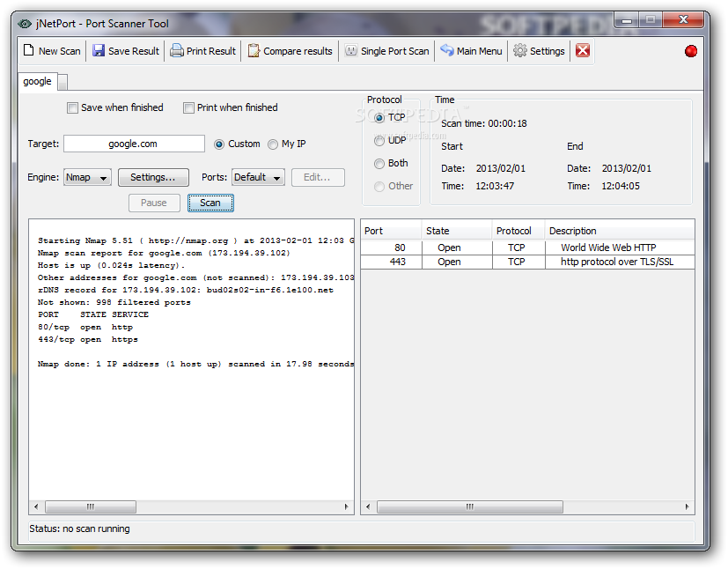Click the results table horizontal scrollbar thumb
The width and height of the screenshot is (728, 569).
pyautogui.click(x=470, y=506)
